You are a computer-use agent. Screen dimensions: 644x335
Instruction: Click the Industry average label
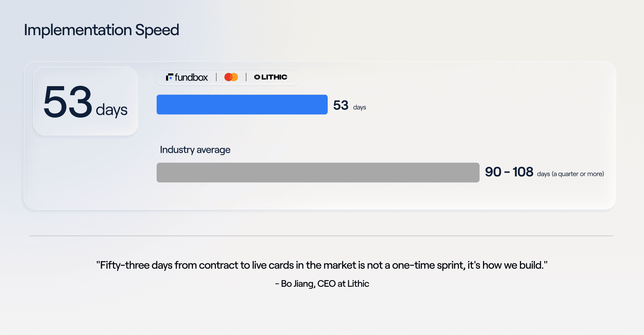195,150
